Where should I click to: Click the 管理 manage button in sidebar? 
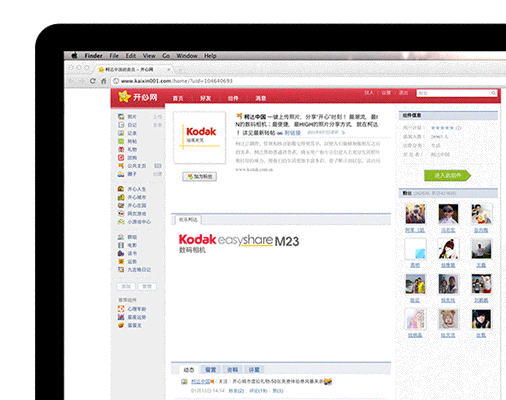(x=147, y=286)
